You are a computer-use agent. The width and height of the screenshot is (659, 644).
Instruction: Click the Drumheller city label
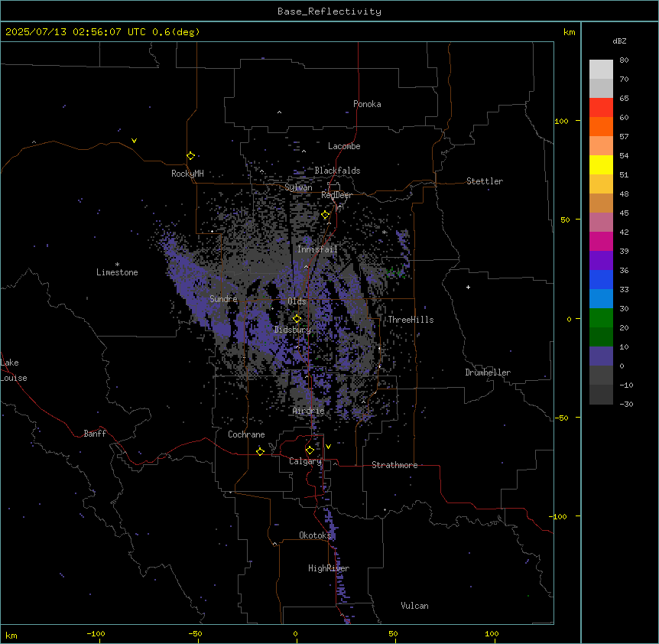[488, 372]
